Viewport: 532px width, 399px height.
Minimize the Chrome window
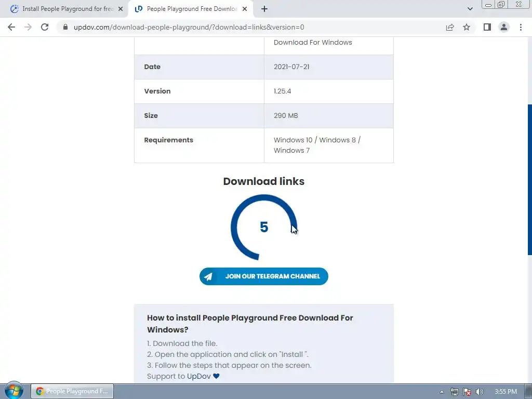tap(488, 5)
